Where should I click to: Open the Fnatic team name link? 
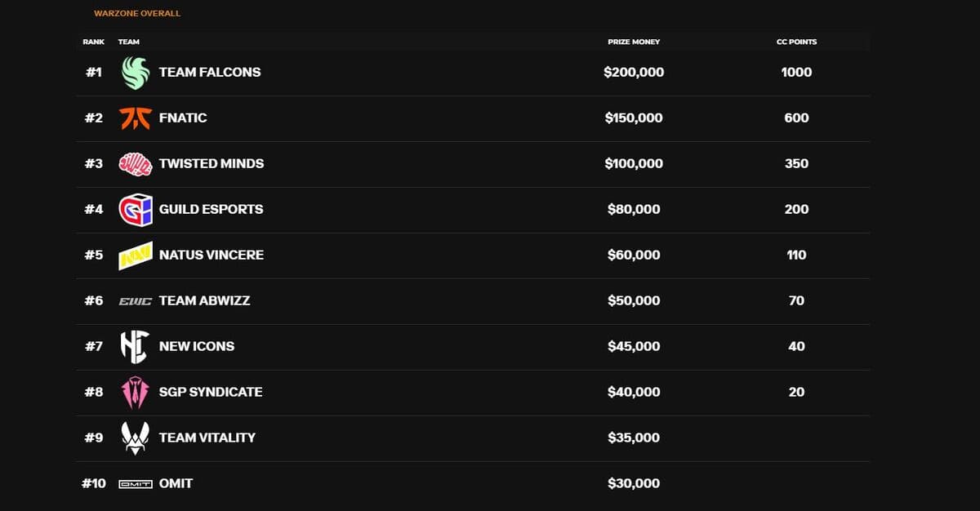coord(183,118)
